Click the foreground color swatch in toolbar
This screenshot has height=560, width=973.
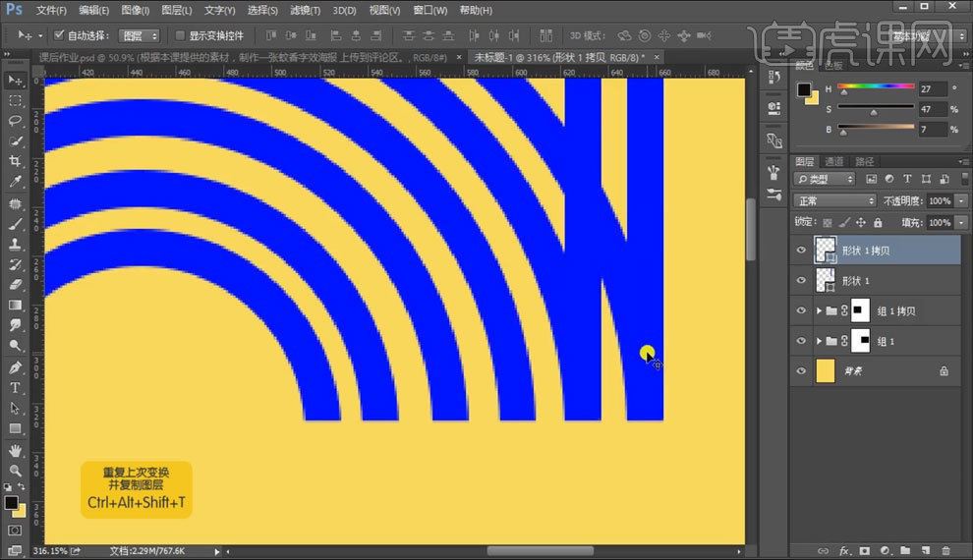coord(11,503)
